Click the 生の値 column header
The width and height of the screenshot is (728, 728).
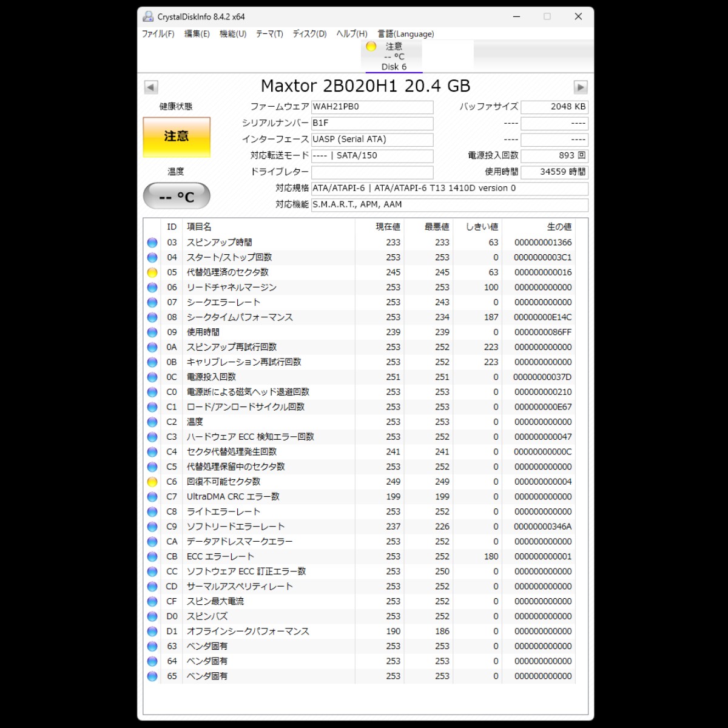click(559, 227)
